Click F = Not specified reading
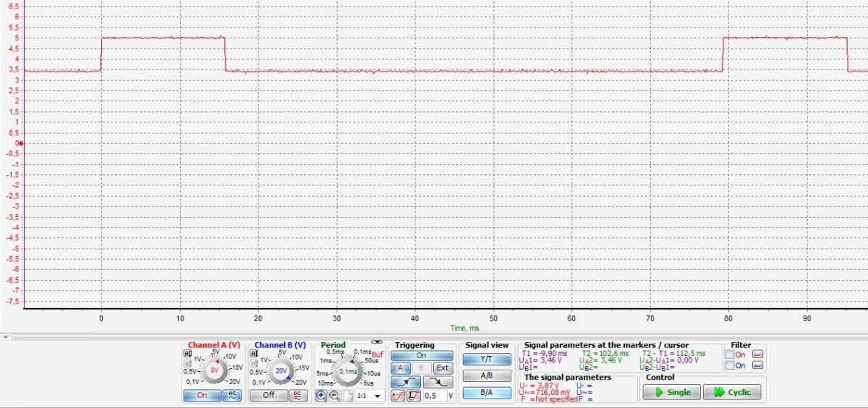Viewport: 868px width, 408px height. point(549,399)
